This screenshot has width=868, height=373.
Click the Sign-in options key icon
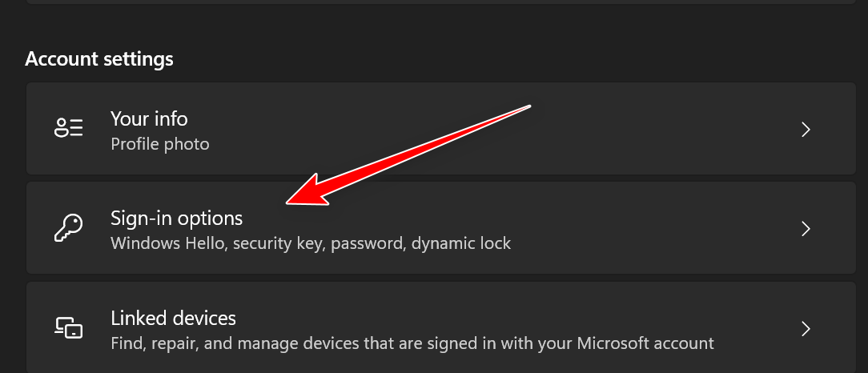tap(68, 228)
